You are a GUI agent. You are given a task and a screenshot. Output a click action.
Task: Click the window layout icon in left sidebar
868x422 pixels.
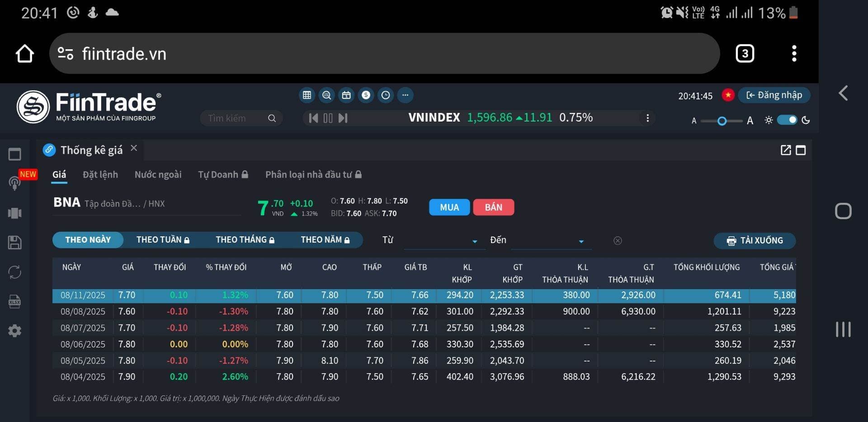[14, 154]
